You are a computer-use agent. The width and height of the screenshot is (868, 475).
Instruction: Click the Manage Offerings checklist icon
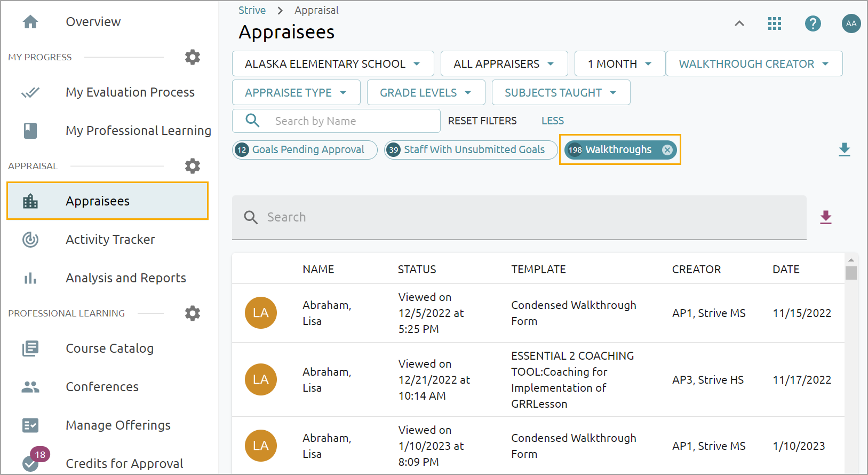30,425
